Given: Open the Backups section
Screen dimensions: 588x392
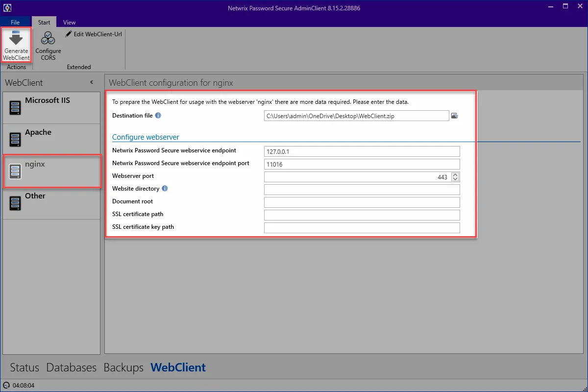Looking at the screenshot, I should coord(123,367).
